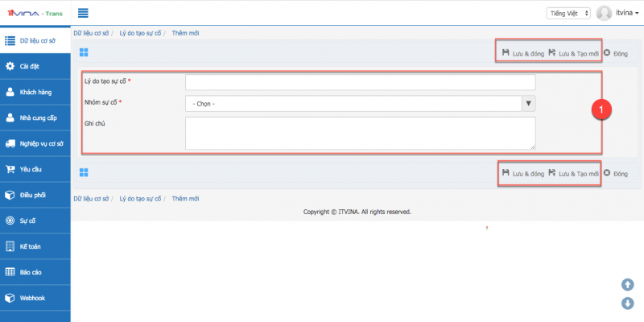
Task: Click bottom Đóng button
Action: (616, 173)
